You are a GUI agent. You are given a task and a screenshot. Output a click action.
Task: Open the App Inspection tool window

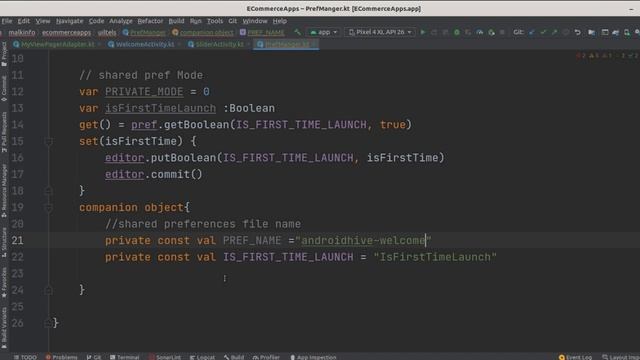point(313,357)
